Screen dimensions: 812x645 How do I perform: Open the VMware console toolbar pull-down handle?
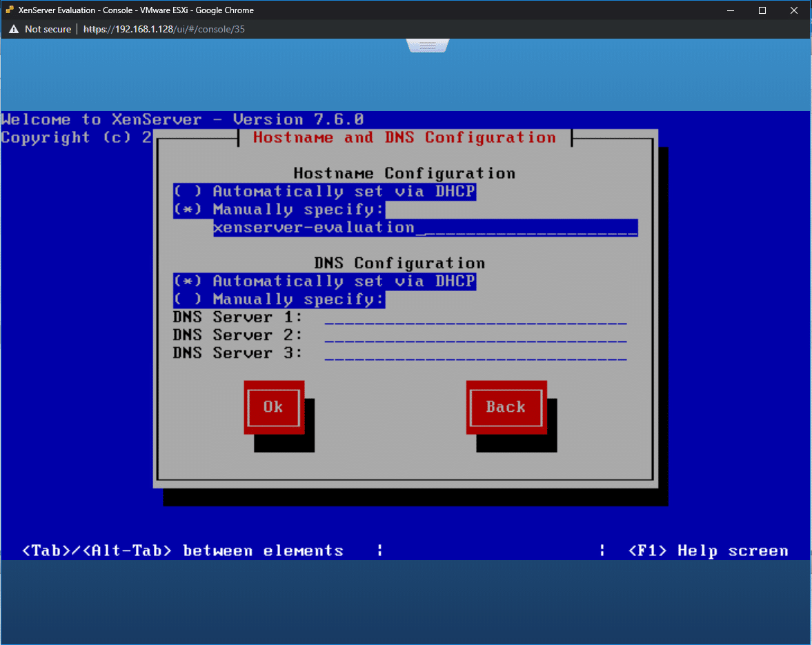pos(428,46)
